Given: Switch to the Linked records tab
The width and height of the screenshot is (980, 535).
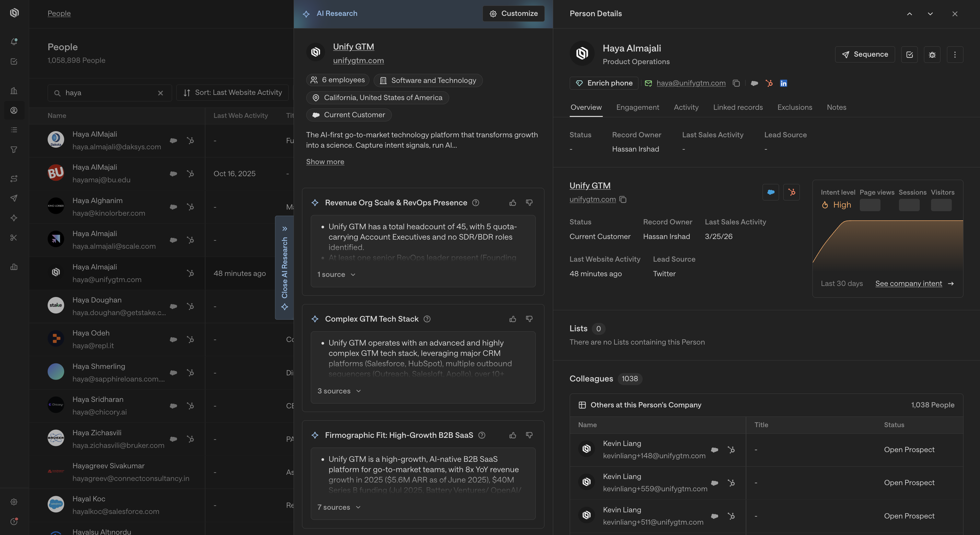Looking at the screenshot, I should coord(738,108).
